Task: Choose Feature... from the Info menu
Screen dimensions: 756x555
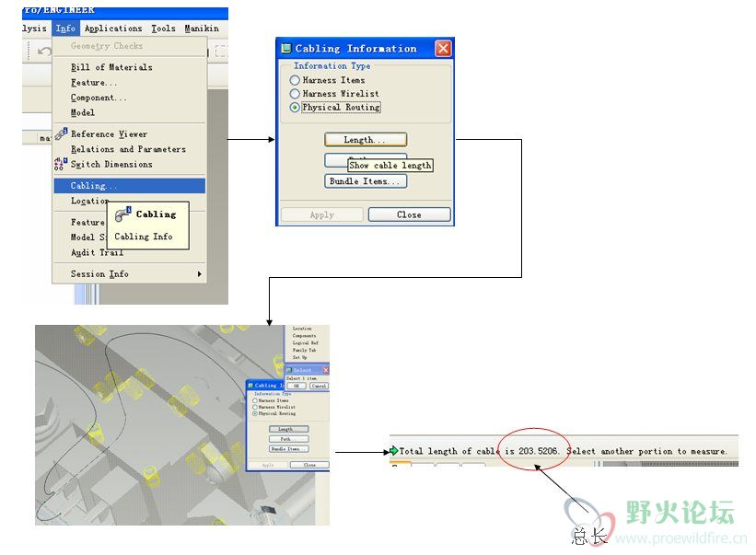Action: 94,83
